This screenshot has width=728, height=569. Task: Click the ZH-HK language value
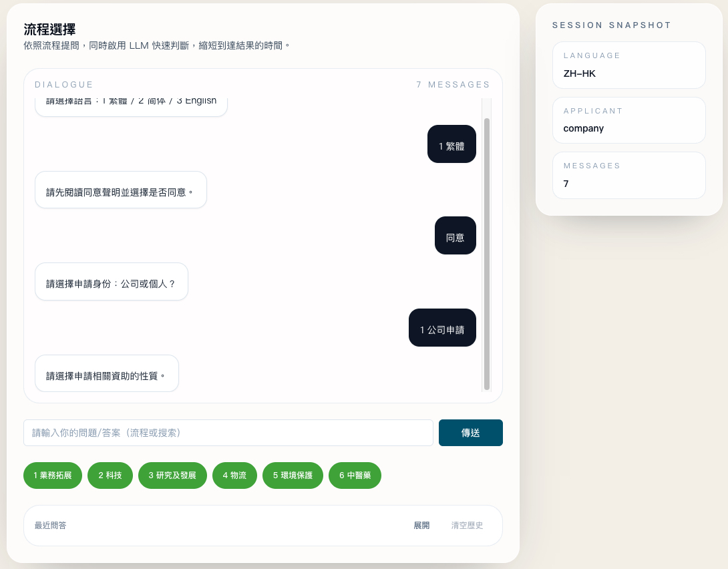[580, 73]
